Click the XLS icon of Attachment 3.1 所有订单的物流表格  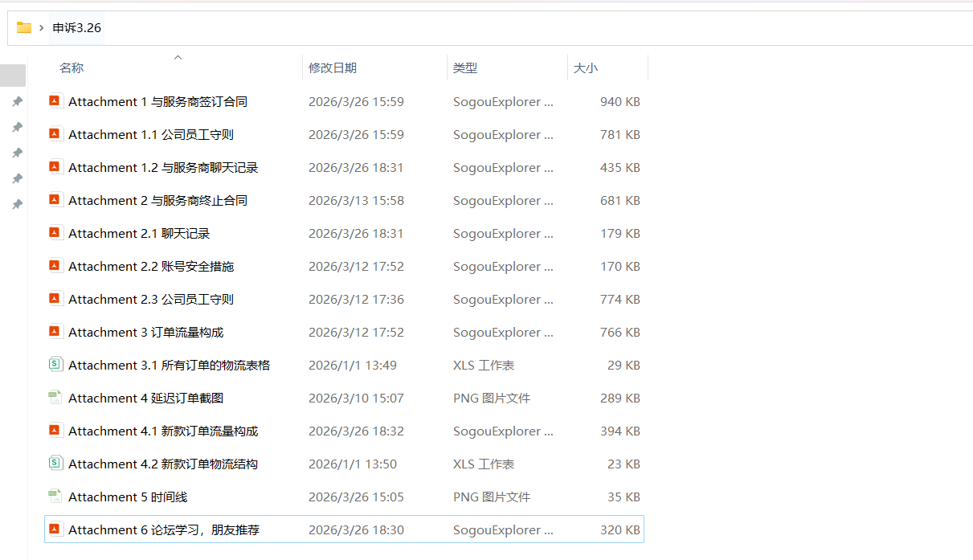pyautogui.click(x=55, y=365)
